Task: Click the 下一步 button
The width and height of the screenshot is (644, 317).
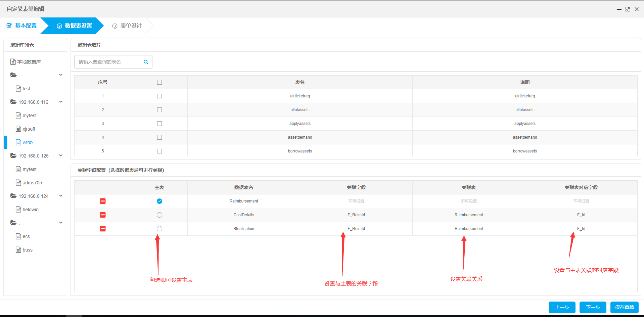Action: tap(593, 307)
